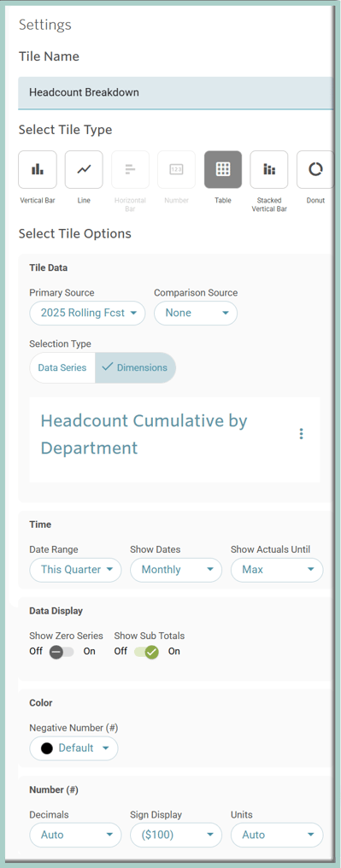The height and width of the screenshot is (868, 341).
Task: Select the Dimensions selection type
Action: [136, 367]
